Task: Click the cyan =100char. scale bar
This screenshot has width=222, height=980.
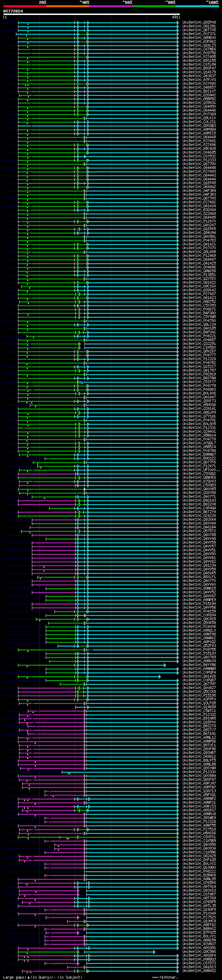Action: tap(154, 977)
